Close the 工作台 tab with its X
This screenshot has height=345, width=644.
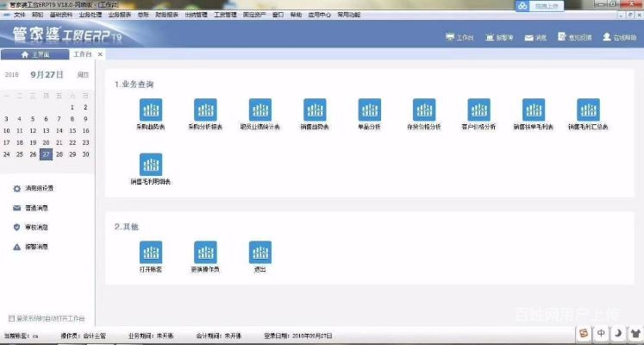click(x=100, y=54)
